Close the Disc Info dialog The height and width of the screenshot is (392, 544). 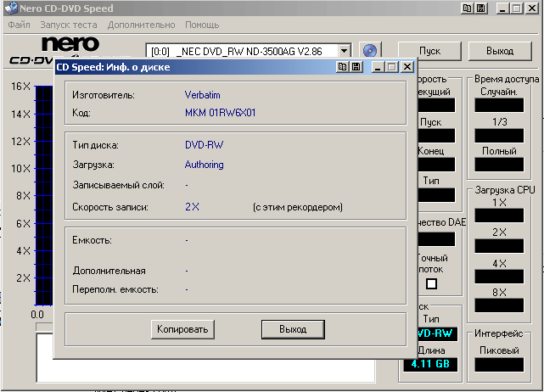click(407, 66)
